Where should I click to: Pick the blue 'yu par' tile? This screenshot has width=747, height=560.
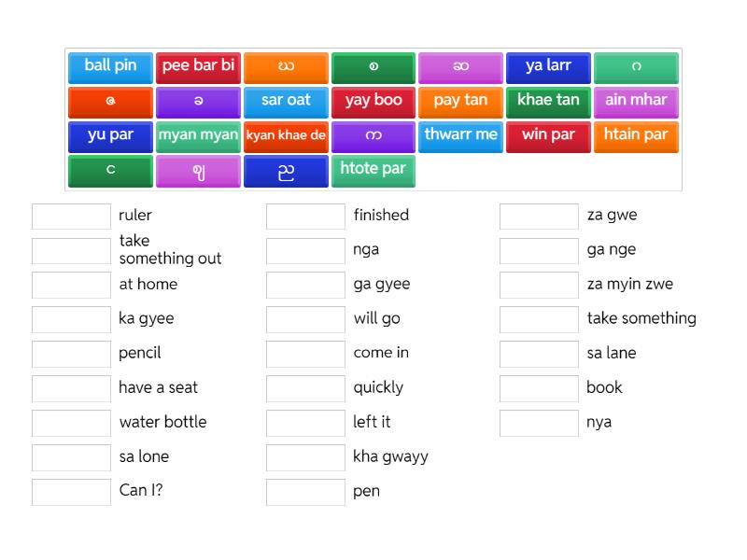110,135
